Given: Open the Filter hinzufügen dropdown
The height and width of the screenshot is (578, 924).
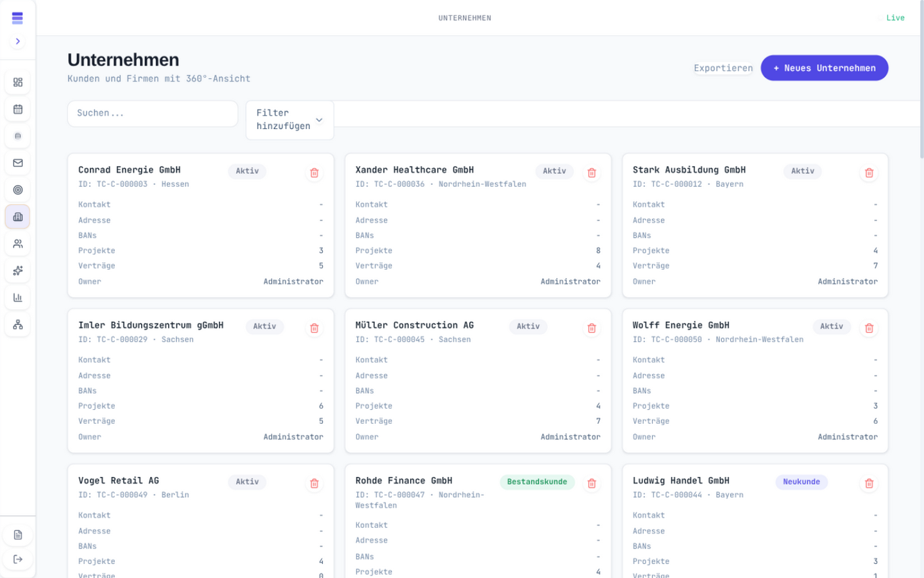Looking at the screenshot, I should coord(290,119).
